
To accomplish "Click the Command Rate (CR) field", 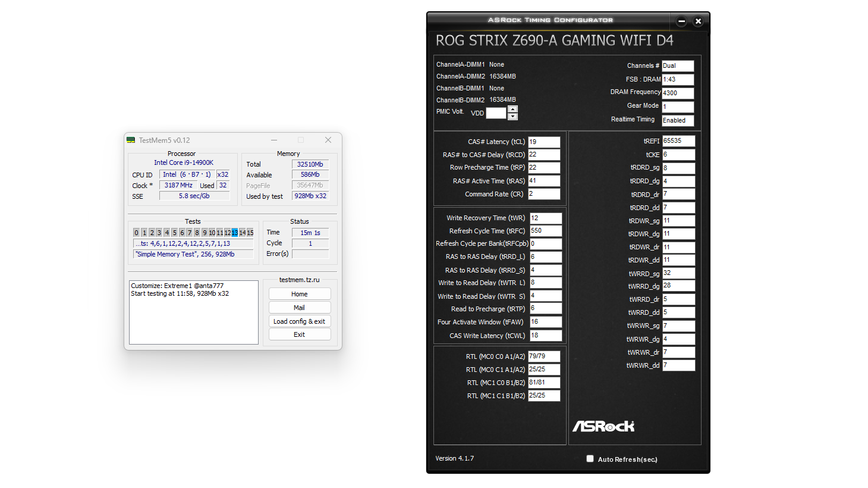I will coord(544,194).
